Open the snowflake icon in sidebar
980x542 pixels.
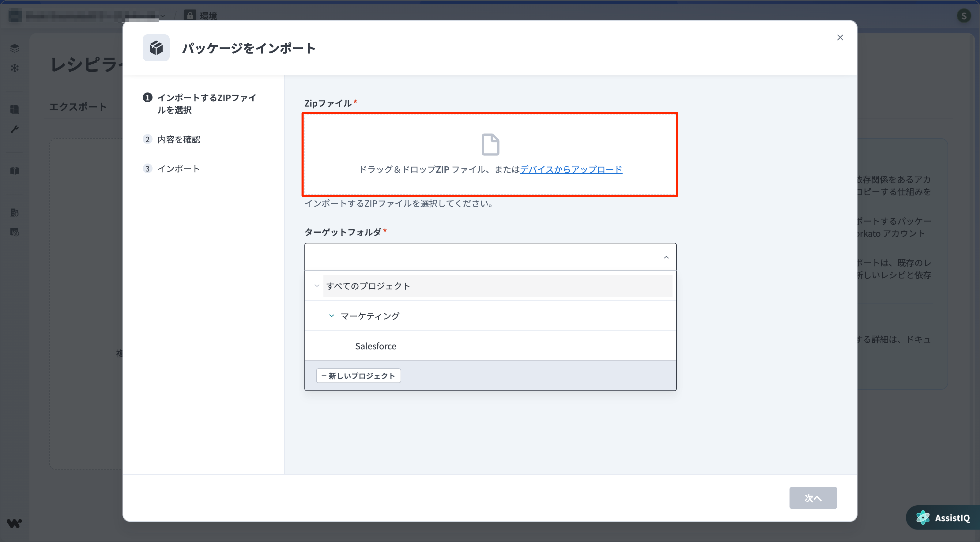pos(14,68)
